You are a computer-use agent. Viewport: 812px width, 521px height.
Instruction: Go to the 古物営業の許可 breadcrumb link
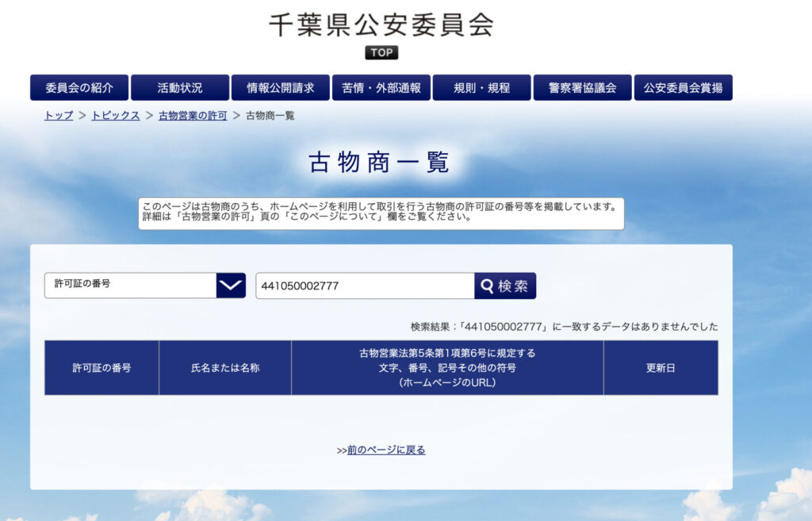[x=193, y=116]
